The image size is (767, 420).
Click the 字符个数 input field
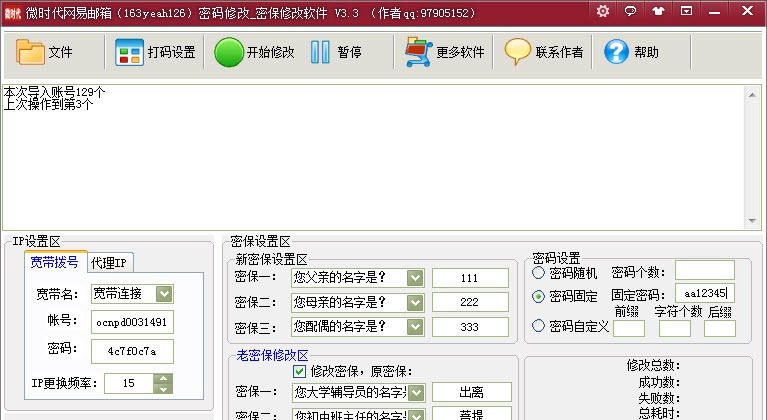[675, 329]
